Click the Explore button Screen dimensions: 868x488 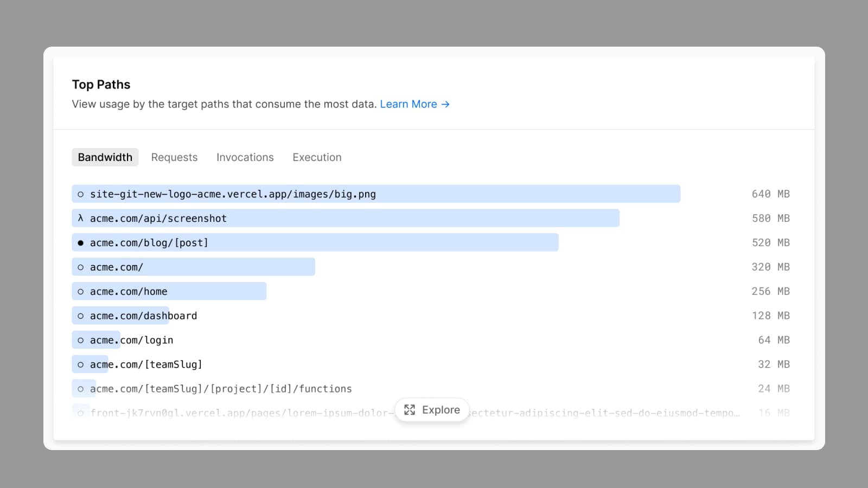(432, 410)
